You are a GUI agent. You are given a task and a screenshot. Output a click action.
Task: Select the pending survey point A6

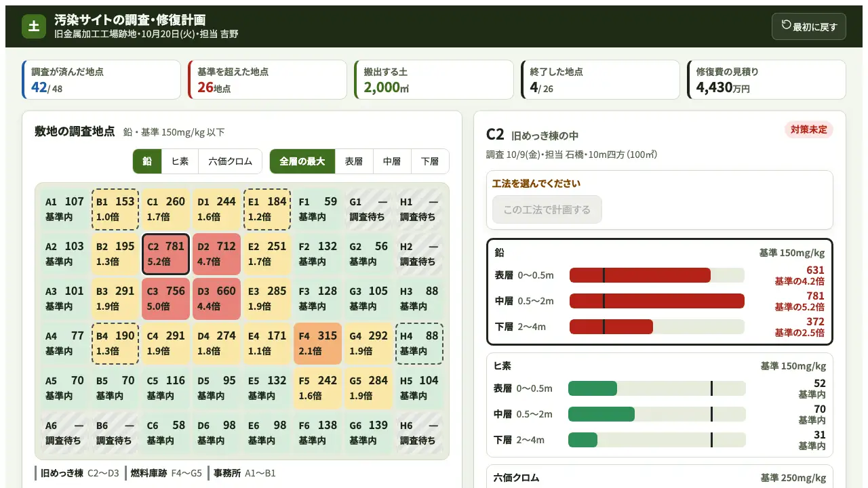point(64,433)
